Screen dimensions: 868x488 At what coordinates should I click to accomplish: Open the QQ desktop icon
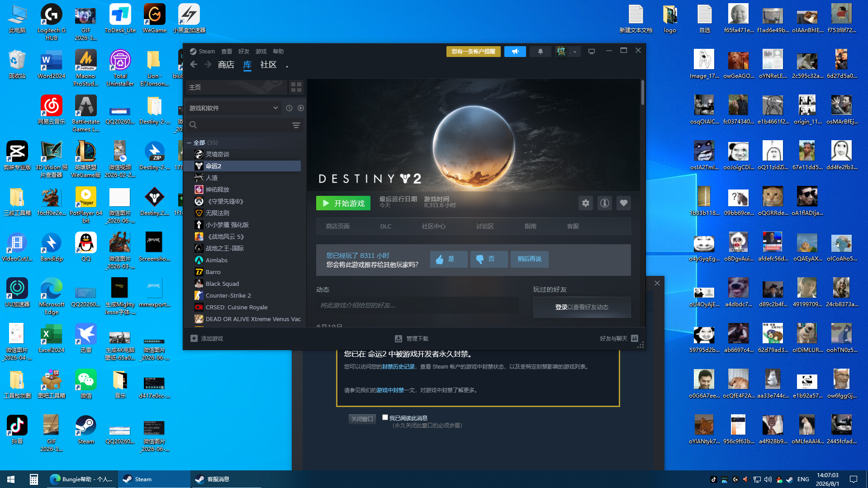coord(86,247)
